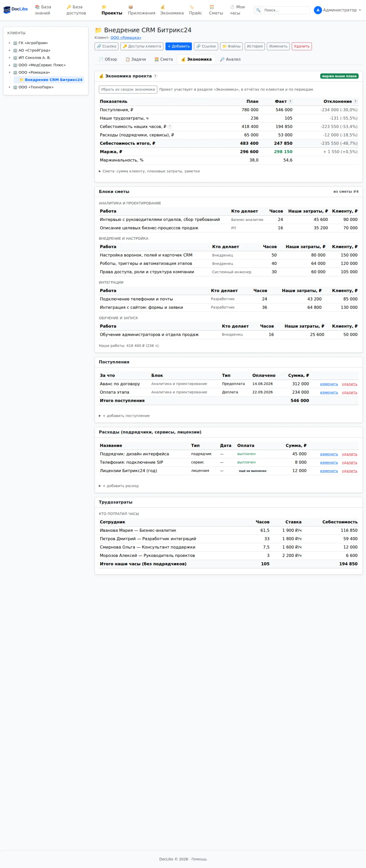Click the blue Добавить button
Screen dimensions: 366x868
tap(179, 46)
